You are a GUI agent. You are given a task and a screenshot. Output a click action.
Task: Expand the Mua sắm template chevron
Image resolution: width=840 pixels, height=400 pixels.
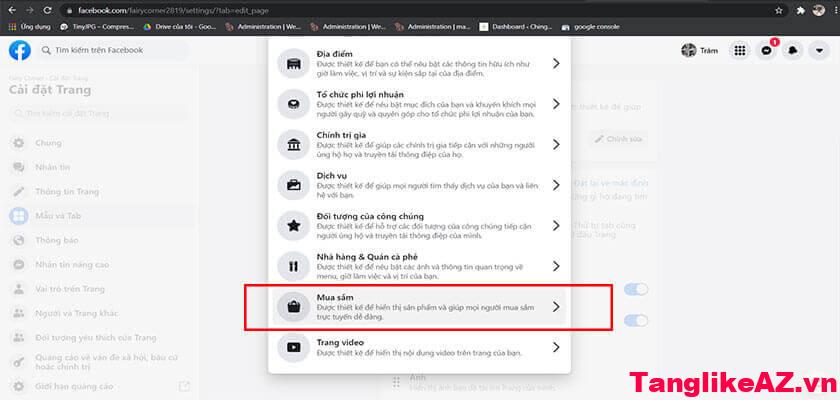[556, 308]
